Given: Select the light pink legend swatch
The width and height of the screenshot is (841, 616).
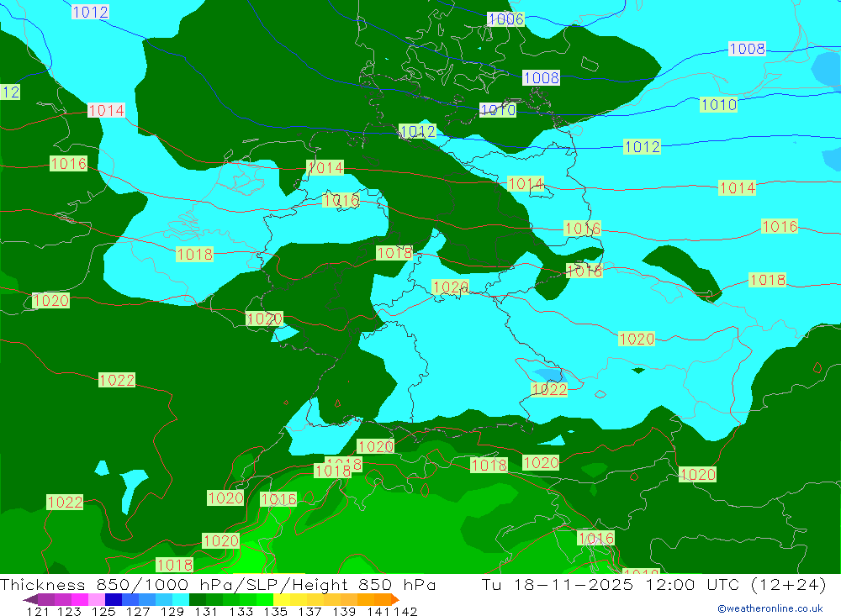Looking at the screenshot, I should tap(97, 599).
